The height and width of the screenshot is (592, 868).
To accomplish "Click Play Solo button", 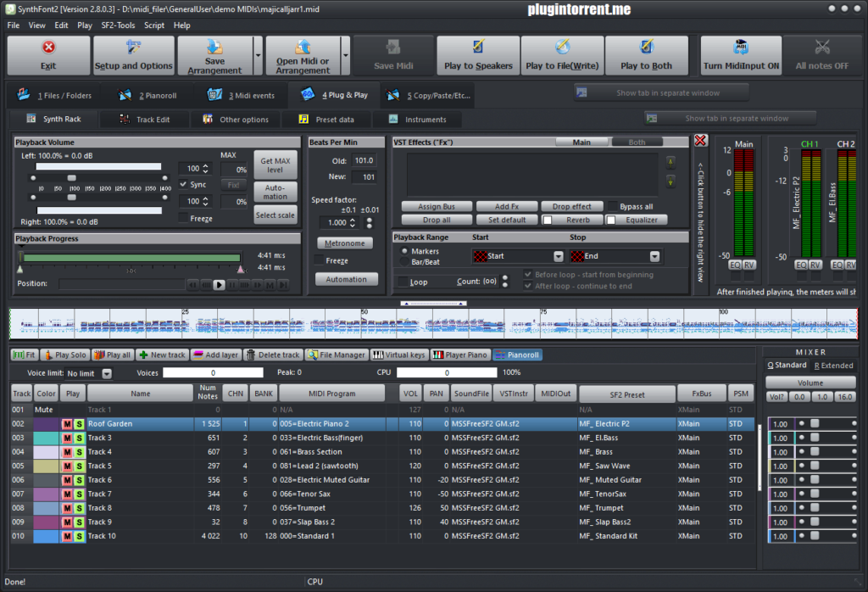I will coord(66,355).
